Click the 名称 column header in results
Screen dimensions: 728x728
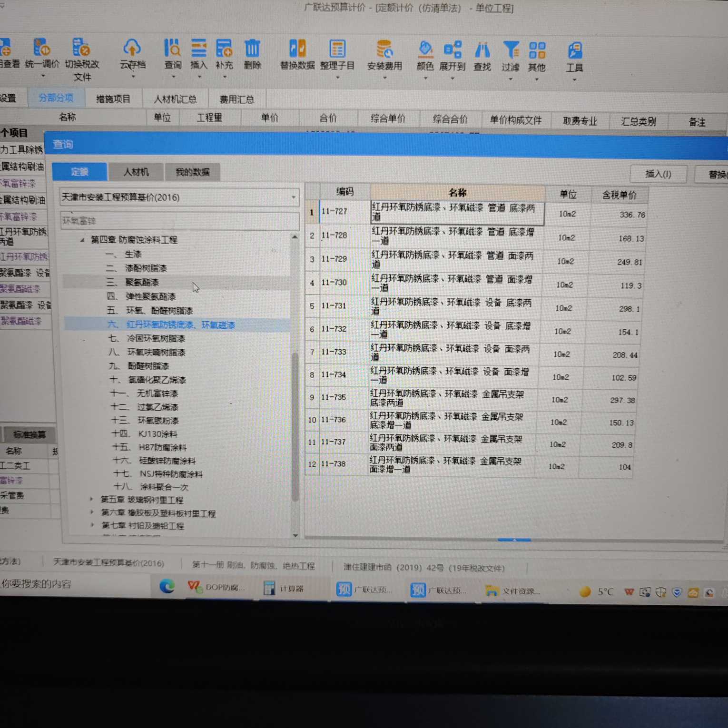(x=457, y=192)
